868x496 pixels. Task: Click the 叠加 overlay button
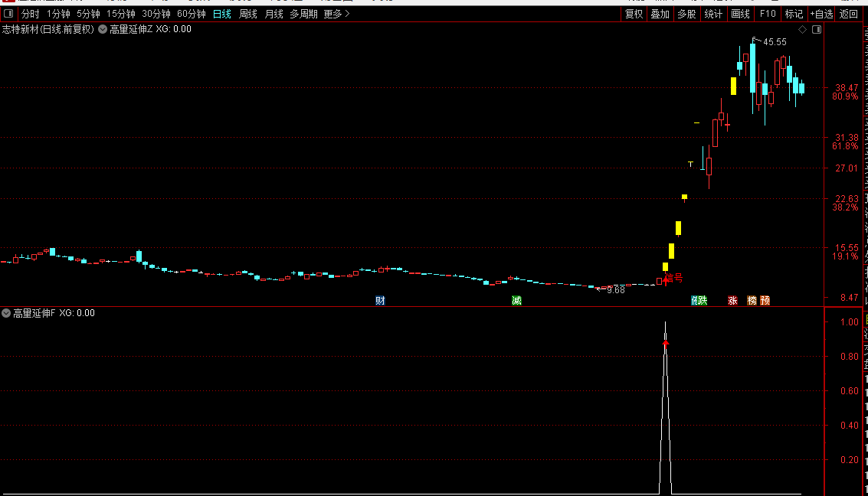pyautogui.click(x=660, y=14)
